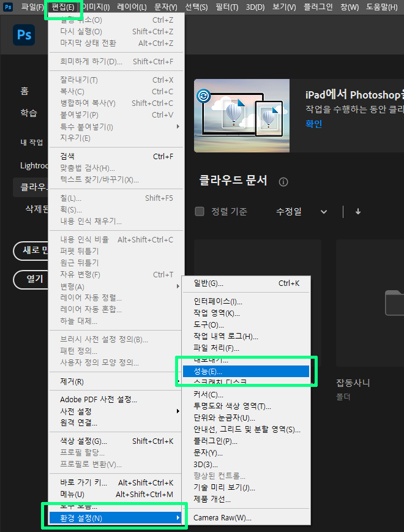Go to 홈 in the sidebar
The width and height of the screenshot is (404, 532).
tap(24, 91)
